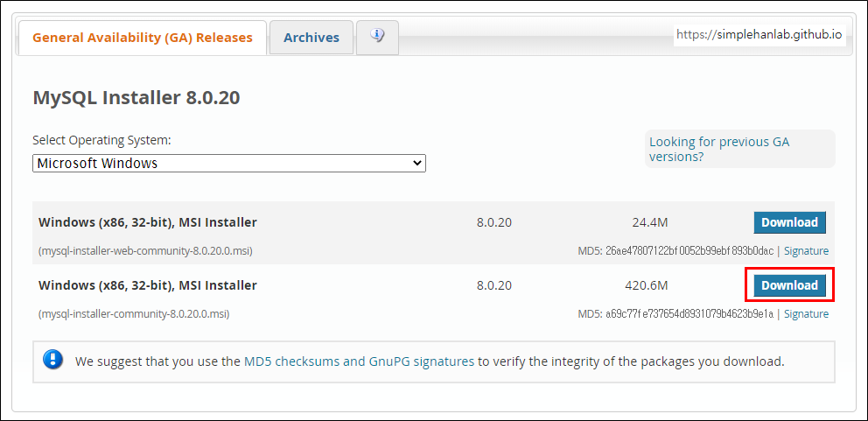The height and width of the screenshot is (421, 868).
Task: Download the 24.4M web-community installer
Action: 789,222
